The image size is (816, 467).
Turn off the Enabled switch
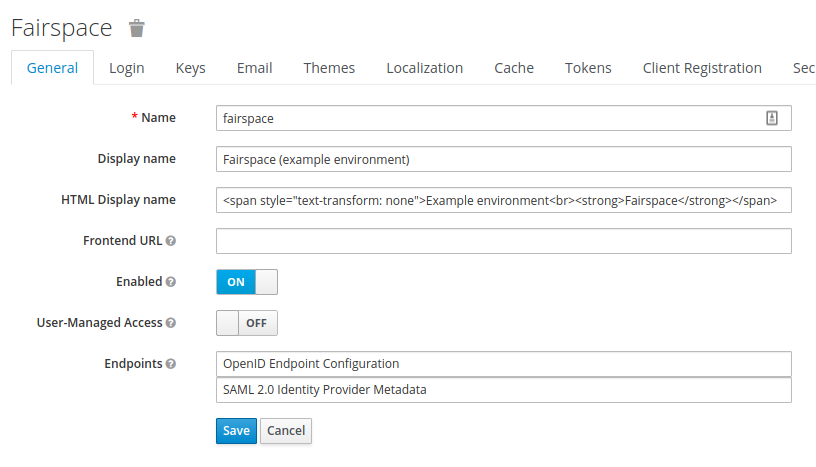[247, 282]
